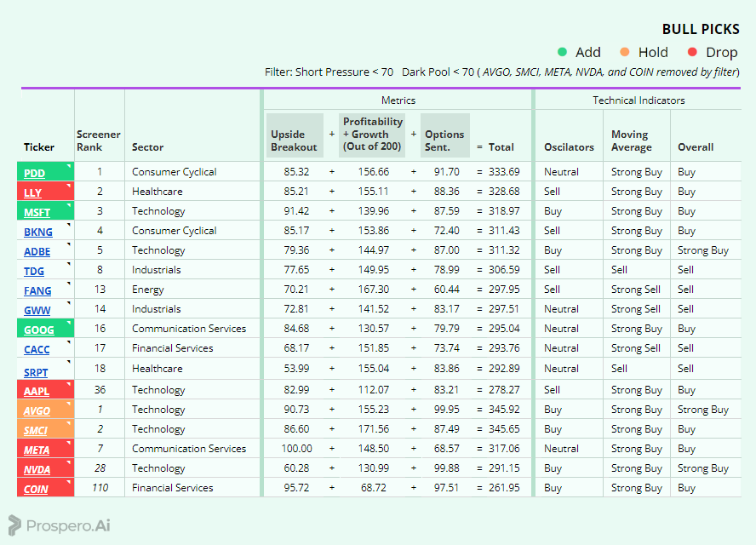Screen dimensions: 756x545
Task: Open the FANG ticker link
Action: (x=37, y=291)
